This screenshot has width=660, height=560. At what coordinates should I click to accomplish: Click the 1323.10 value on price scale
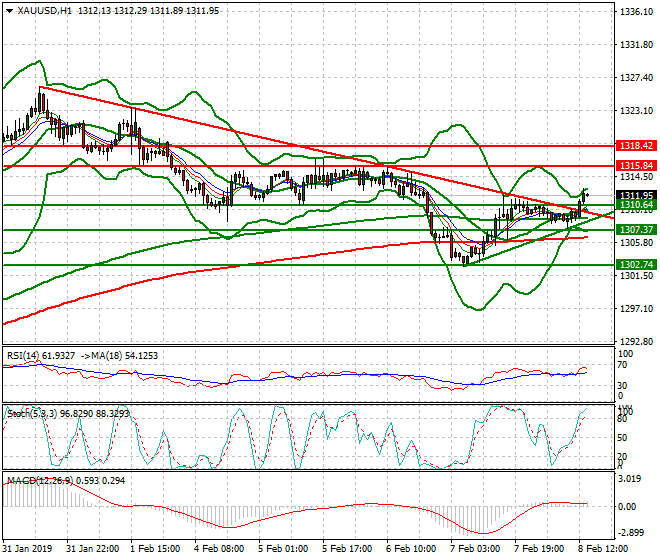[636, 111]
